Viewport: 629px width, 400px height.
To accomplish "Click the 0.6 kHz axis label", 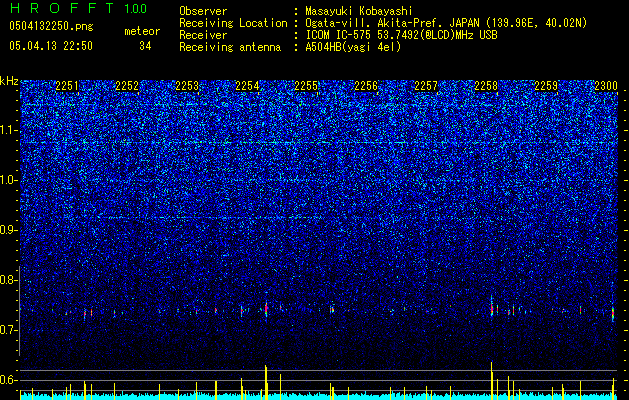I will [9, 380].
